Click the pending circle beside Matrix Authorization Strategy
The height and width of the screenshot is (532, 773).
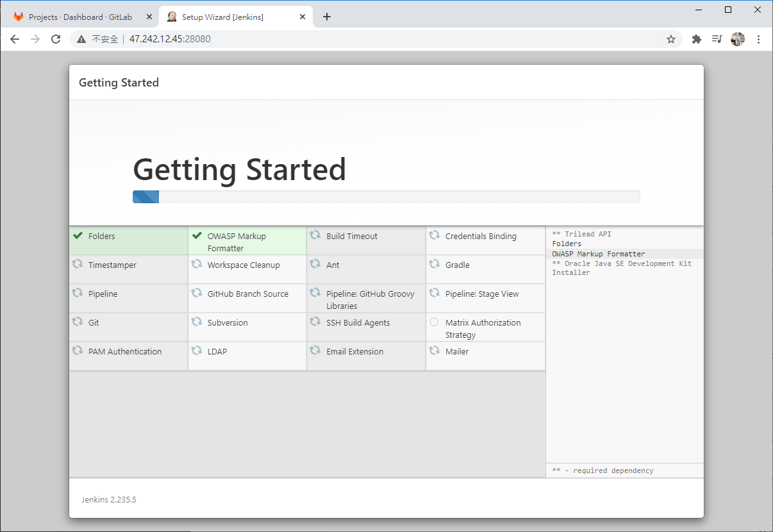click(435, 322)
